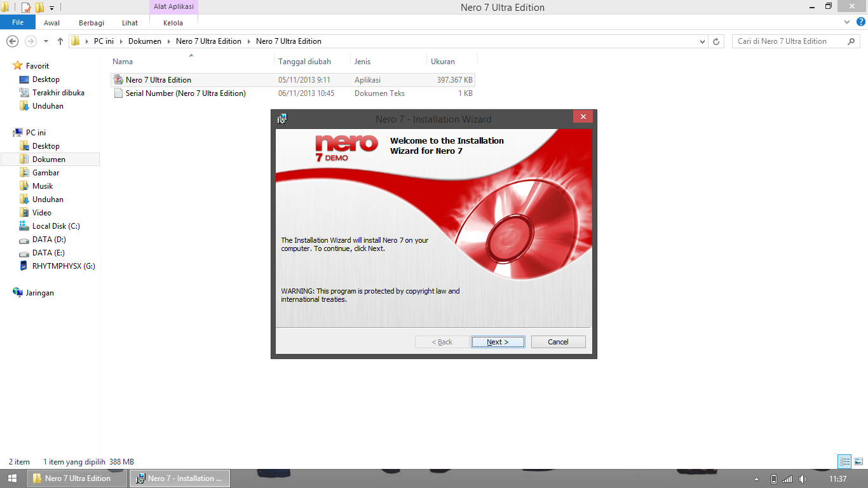Click Favorit star icon in navigation pane
The height and width of the screenshot is (488, 868).
pos(18,66)
